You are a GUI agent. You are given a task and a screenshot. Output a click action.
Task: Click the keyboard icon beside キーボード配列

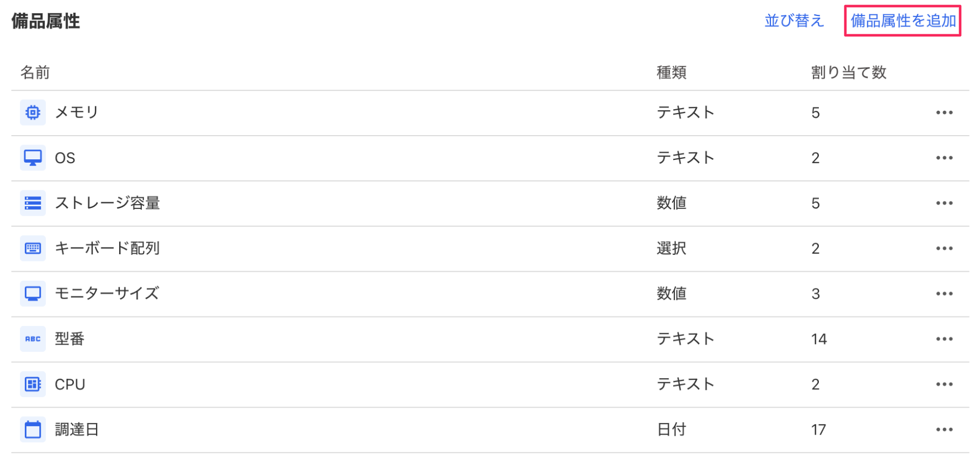point(33,248)
